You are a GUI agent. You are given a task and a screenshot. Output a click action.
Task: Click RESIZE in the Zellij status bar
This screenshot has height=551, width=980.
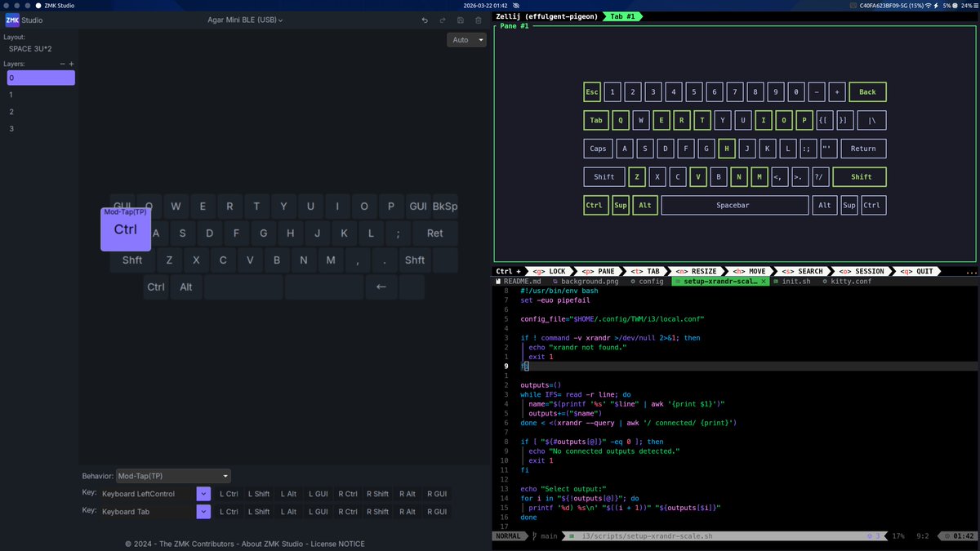pos(697,271)
